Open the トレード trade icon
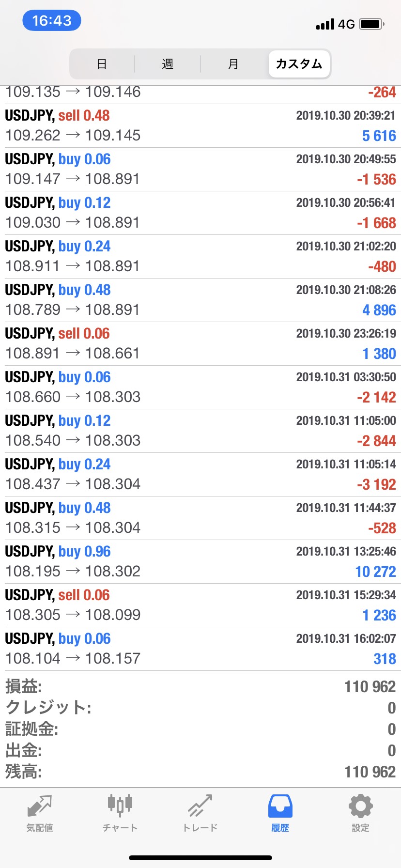The width and height of the screenshot is (401, 868). point(200,806)
